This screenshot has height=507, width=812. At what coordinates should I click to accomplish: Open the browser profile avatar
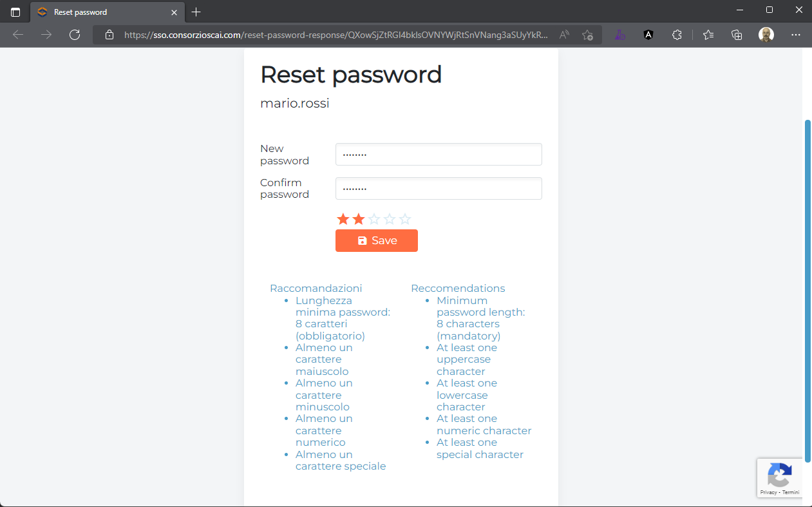pos(766,35)
